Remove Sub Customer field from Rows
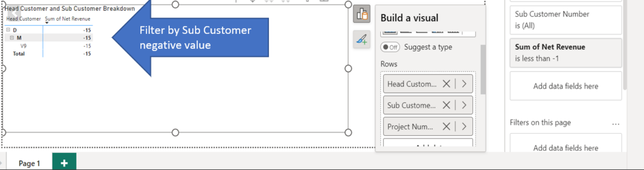This screenshot has width=644, height=170. 446,105
